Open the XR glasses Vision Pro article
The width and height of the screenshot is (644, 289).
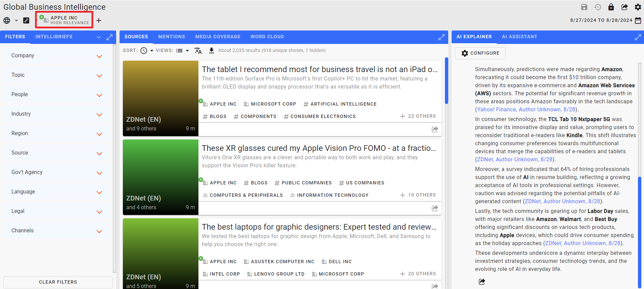(319, 148)
